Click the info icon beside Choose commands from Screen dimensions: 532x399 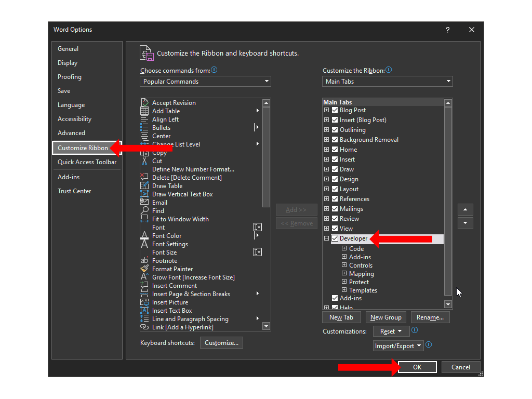coord(214,70)
